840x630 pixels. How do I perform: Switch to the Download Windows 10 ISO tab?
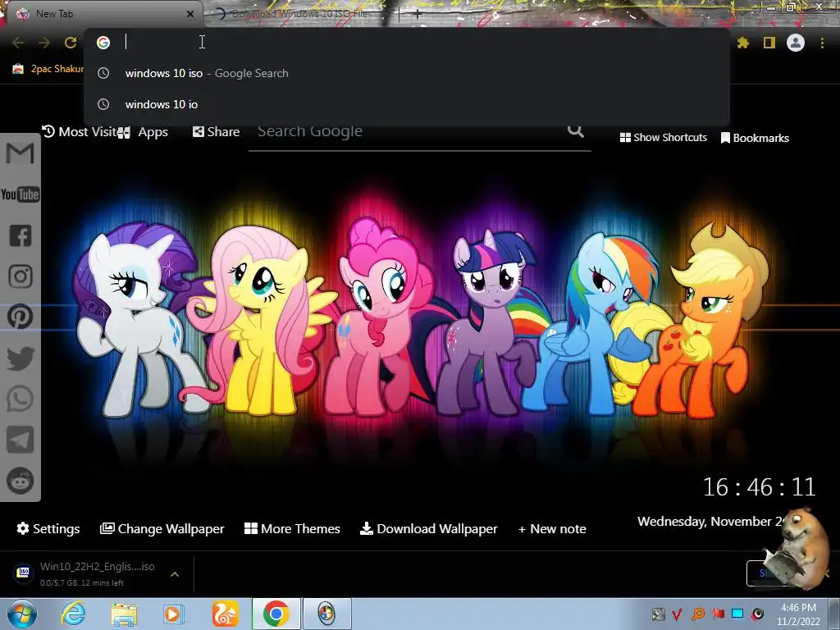pyautogui.click(x=300, y=14)
